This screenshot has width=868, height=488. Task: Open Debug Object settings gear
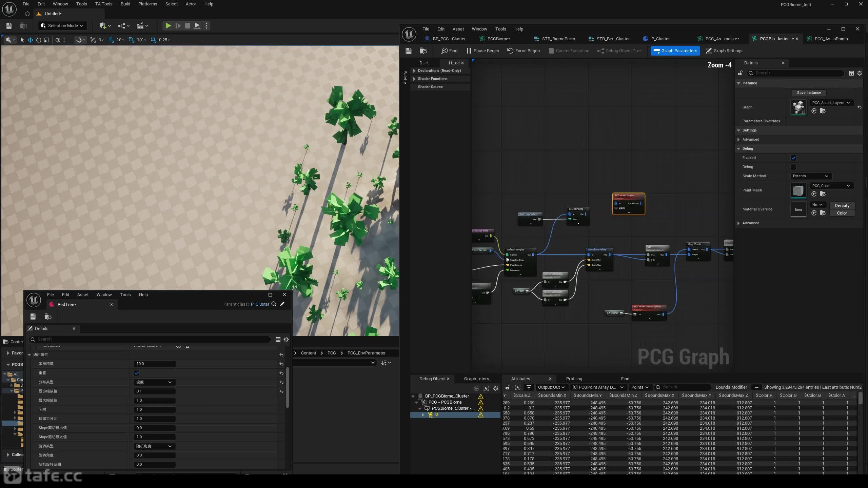pos(496,388)
